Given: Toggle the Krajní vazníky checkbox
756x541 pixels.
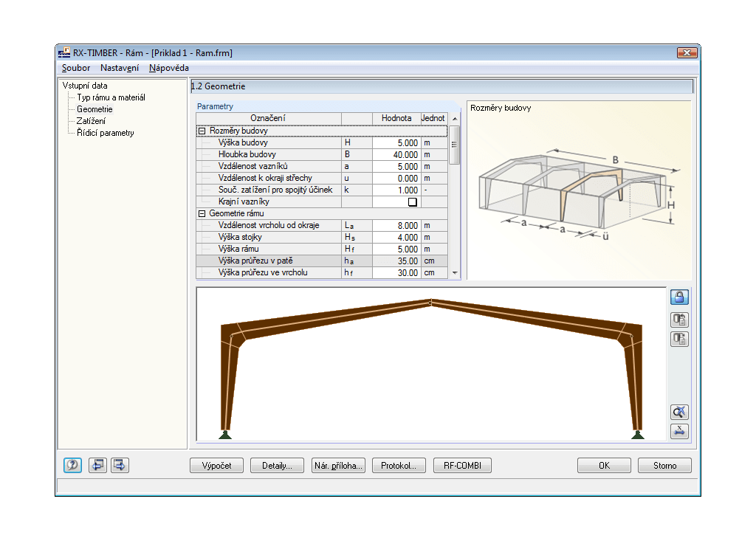Looking at the screenshot, I should point(412,202).
